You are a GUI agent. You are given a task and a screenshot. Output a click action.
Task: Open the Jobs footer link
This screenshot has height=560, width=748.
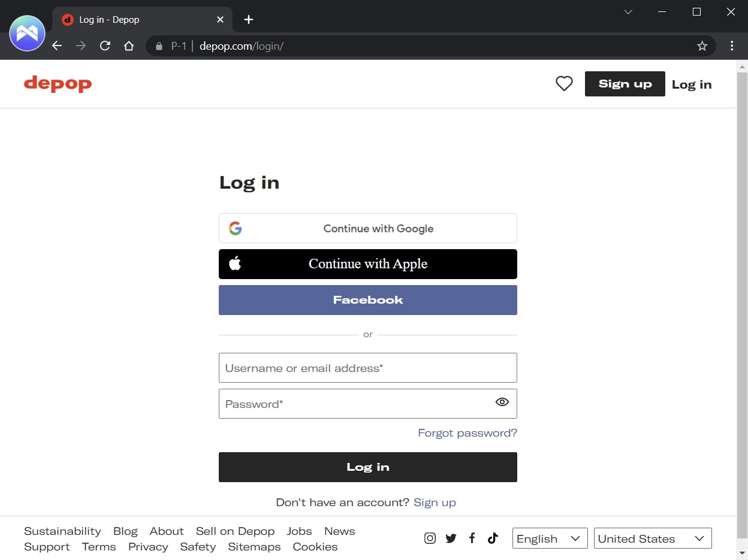(x=299, y=531)
